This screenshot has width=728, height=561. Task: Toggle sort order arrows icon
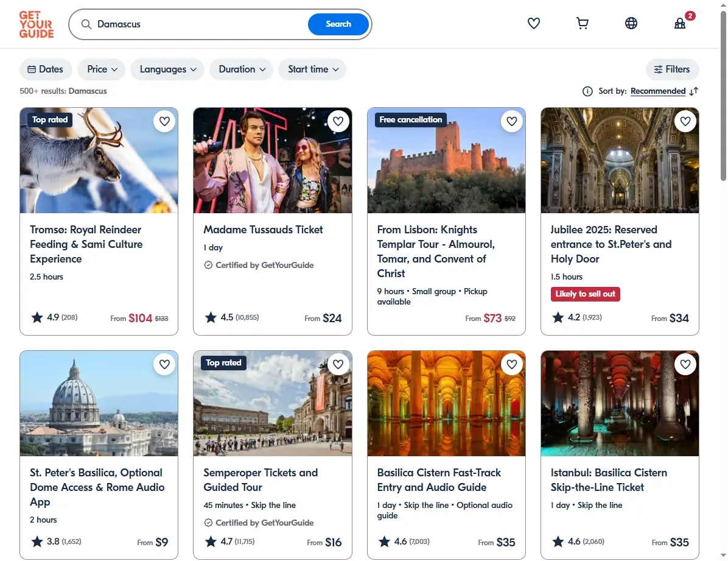coord(694,91)
